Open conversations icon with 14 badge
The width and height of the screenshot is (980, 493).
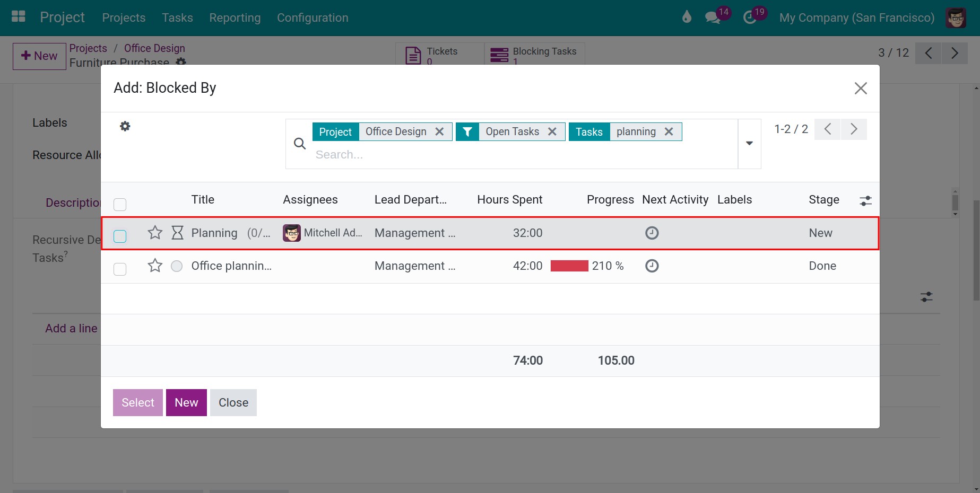(713, 17)
